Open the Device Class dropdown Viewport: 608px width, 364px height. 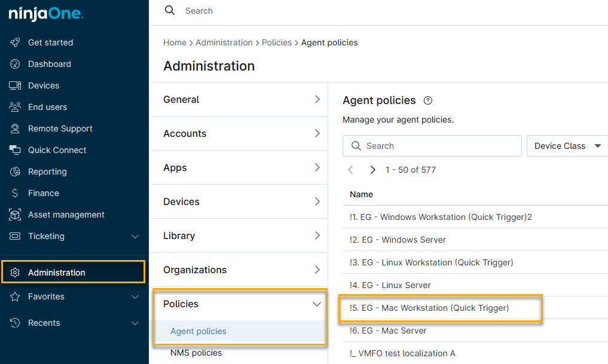click(567, 146)
